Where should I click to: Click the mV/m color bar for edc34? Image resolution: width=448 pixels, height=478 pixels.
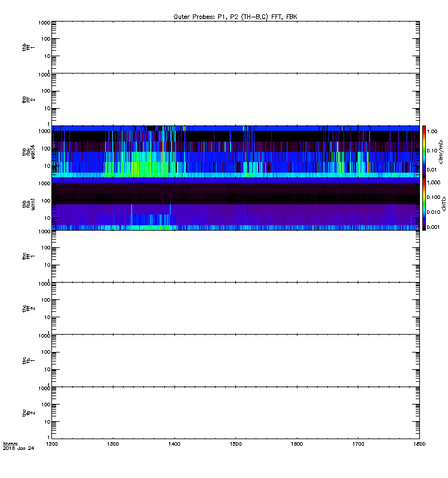[424, 152]
